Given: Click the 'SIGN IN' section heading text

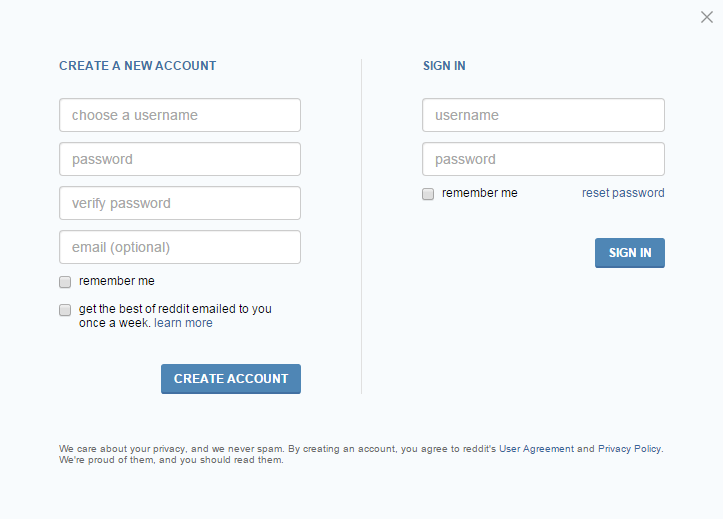Looking at the screenshot, I should 444,66.
